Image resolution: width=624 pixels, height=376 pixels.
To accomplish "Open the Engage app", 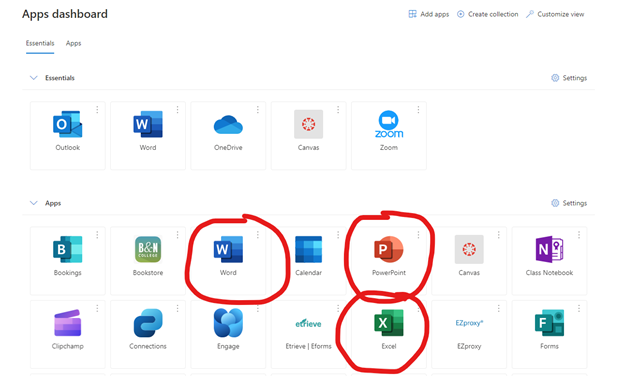I will pos(228,335).
